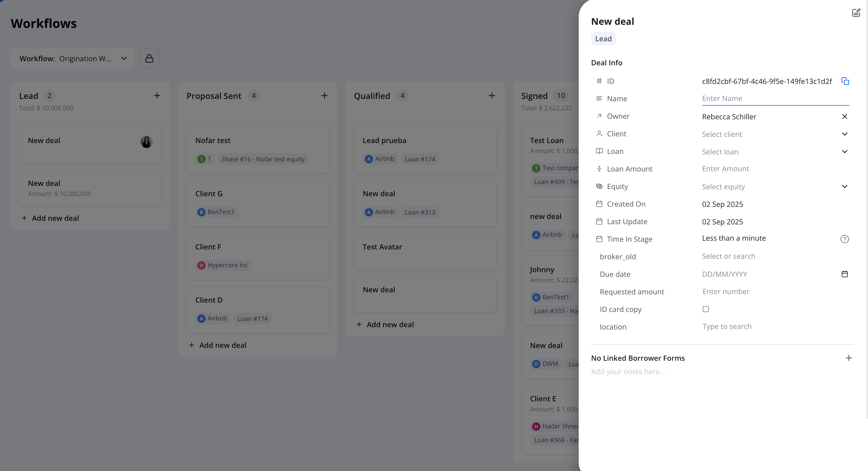Click the Workflows page heading
Image resolution: width=868 pixels, height=471 pixels.
[x=44, y=23]
